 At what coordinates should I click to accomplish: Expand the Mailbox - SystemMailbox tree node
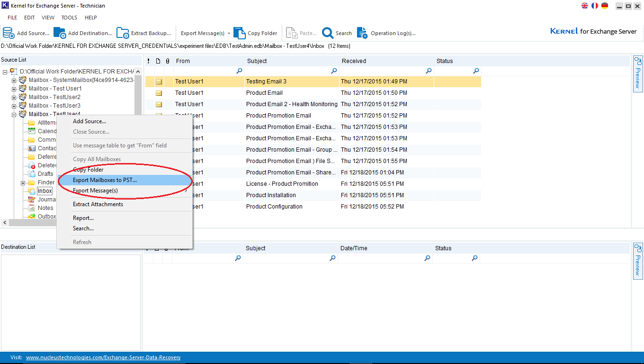click(x=14, y=80)
